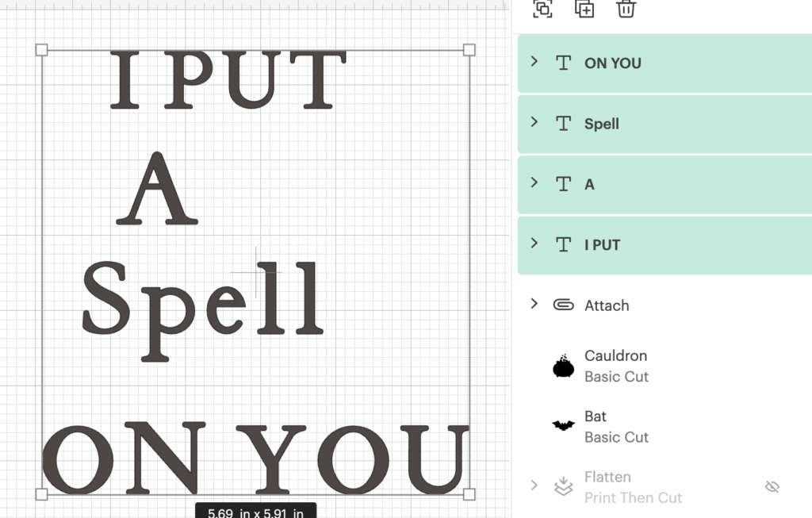This screenshot has width=812, height=518.
Task: Click the top-right selection handle
Action: 469,50
